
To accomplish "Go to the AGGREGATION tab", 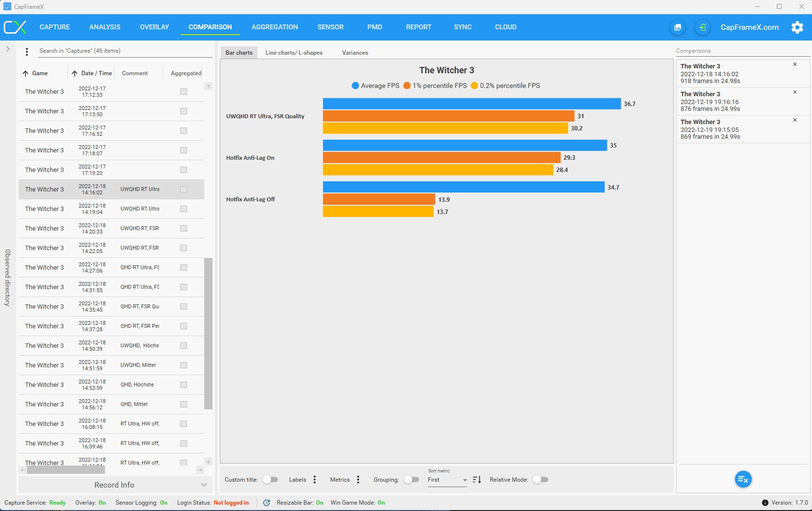I will coord(275,27).
